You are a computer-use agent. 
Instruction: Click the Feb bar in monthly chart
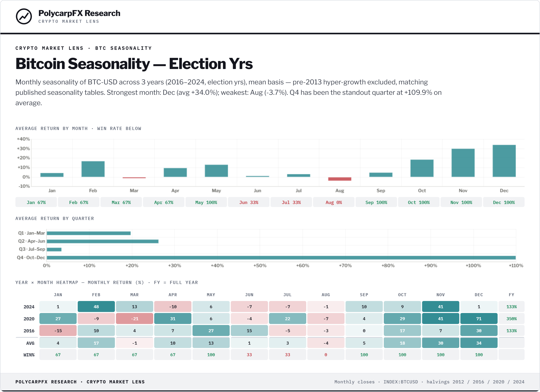click(93, 169)
